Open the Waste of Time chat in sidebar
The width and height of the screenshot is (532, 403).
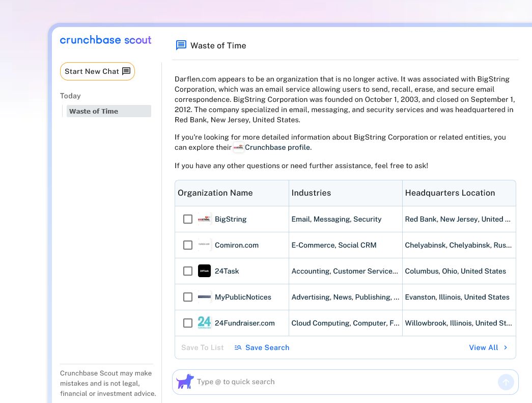click(x=108, y=111)
